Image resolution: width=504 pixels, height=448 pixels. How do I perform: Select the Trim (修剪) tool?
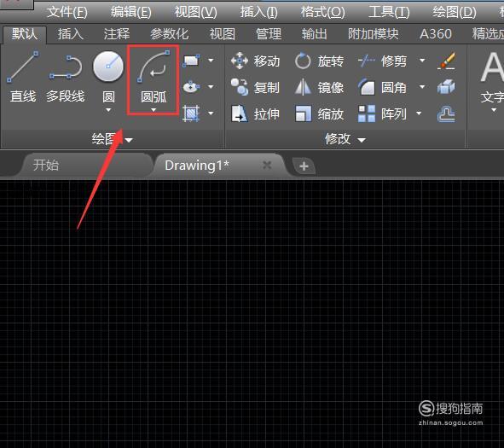coord(383,61)
